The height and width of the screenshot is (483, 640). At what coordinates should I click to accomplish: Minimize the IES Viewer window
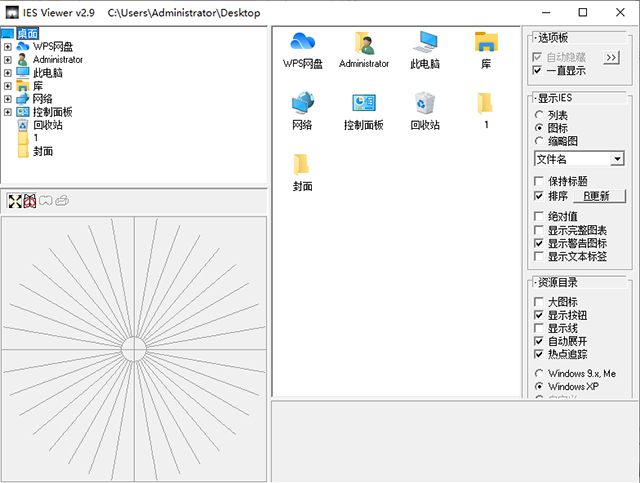(x=546, y=13)
